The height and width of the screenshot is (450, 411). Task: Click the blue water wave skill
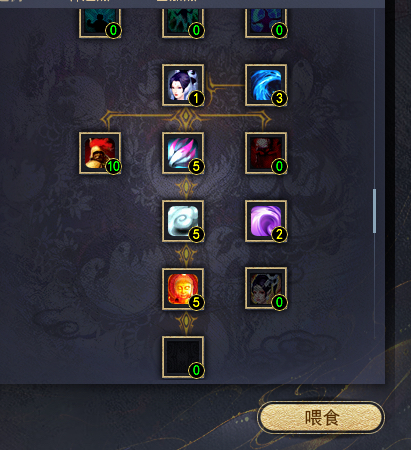click(266, 85)
